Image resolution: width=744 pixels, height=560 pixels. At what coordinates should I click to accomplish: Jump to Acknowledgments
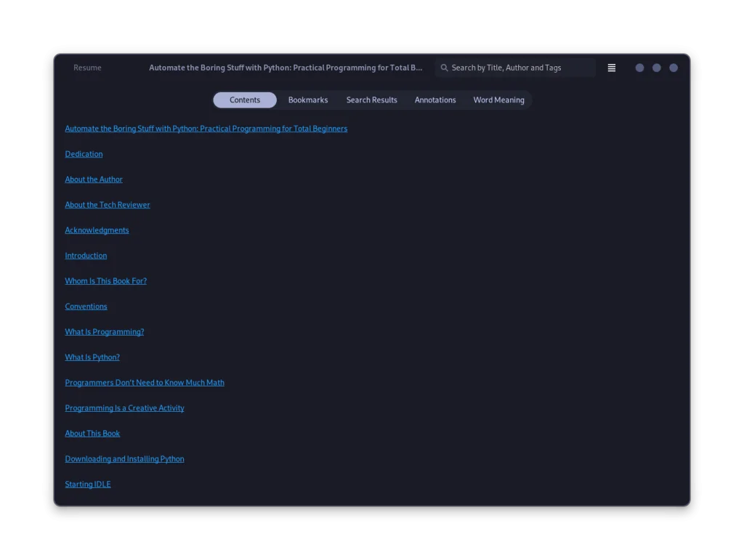(x=97, y=230)
